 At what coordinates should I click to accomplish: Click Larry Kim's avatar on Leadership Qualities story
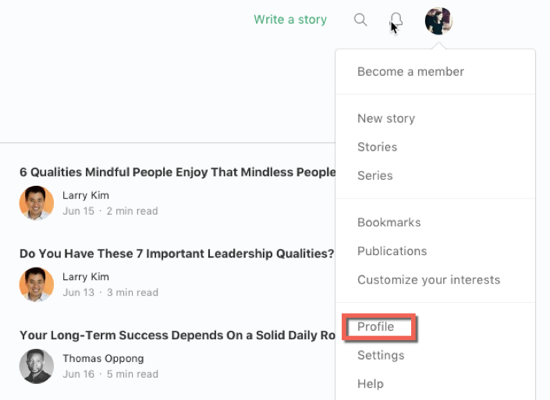[x=36, y=284]
